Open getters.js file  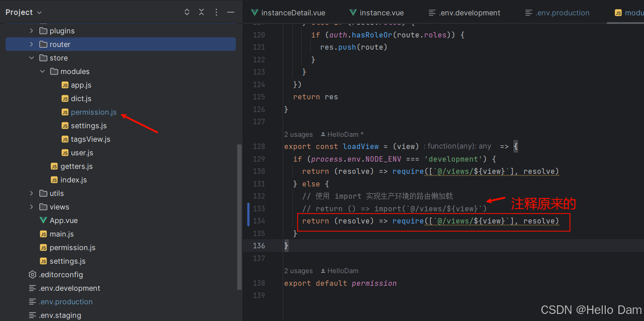coord(76,167)
